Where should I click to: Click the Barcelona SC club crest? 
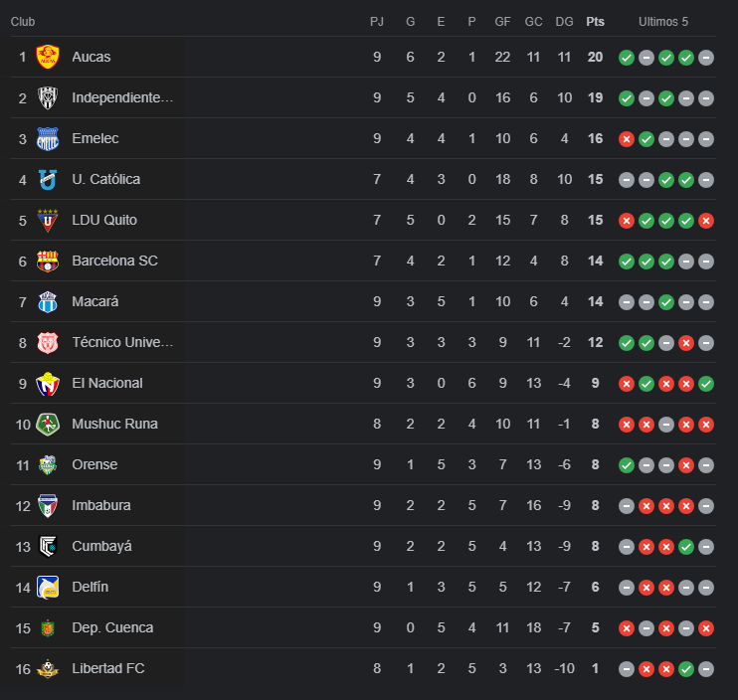click(48, 261)
